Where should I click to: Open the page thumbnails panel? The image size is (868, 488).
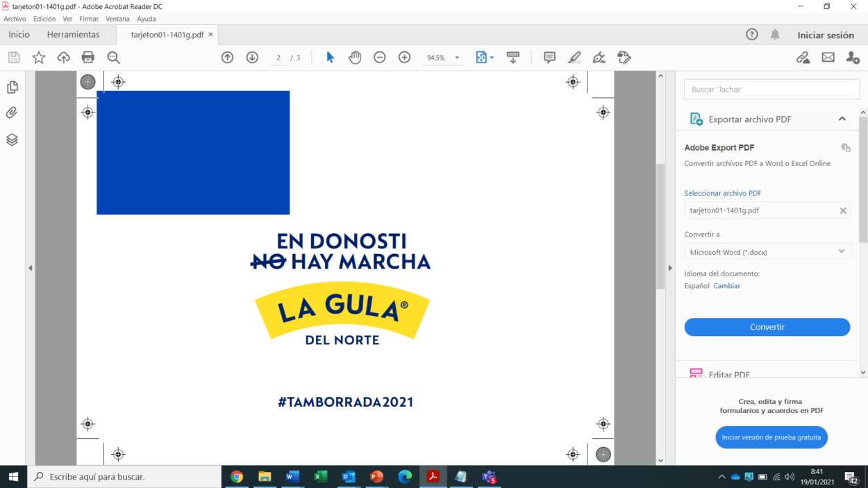[12, 87]
